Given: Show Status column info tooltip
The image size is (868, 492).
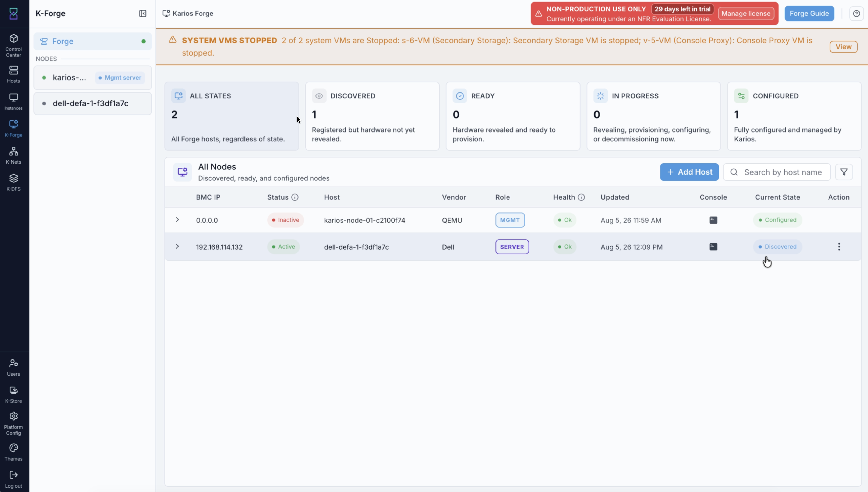Looking at the screenshot, I should coord(295,197).
